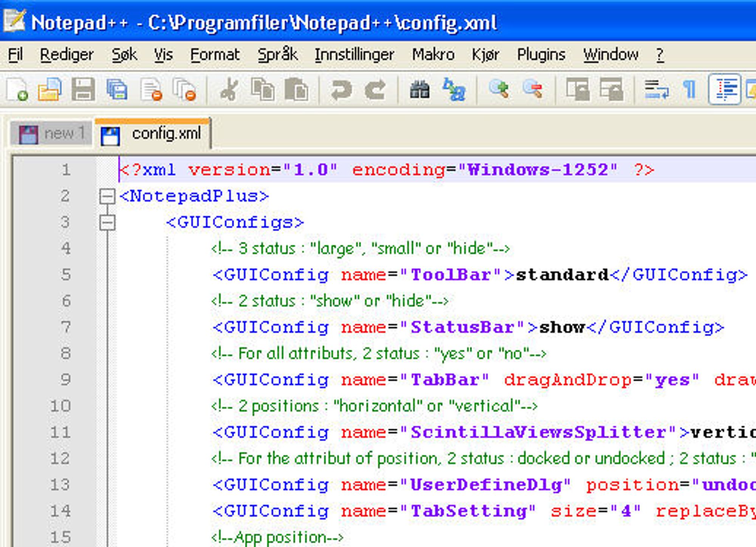This screenshot has width=756, height=547.
Task: Open the Kjør menu
Action: pos(485,55)
